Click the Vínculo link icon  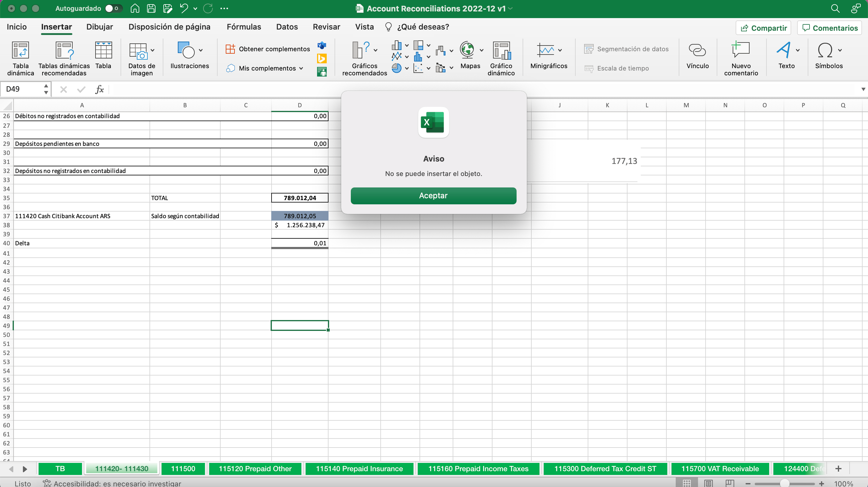point(697,51)
